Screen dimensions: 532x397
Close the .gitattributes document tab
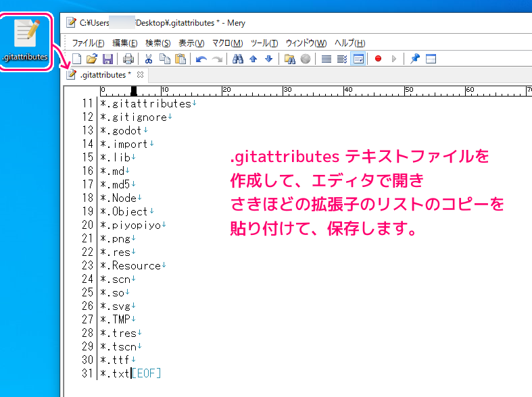click(140, 74)
